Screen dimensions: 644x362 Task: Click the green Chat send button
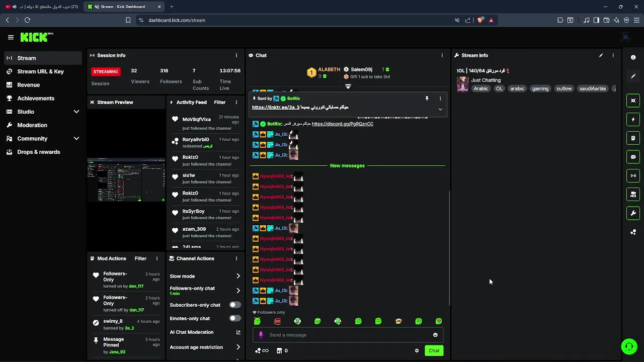coord(434,350)
